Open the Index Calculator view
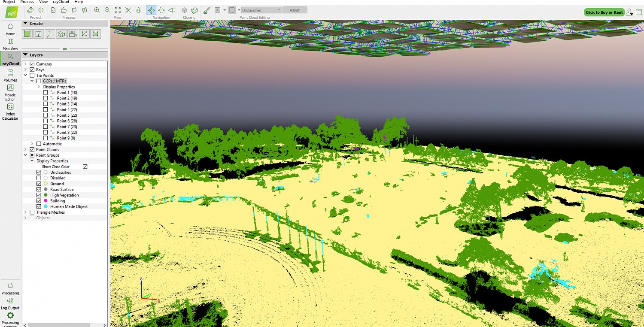644x327 pixels. (10, 111)
